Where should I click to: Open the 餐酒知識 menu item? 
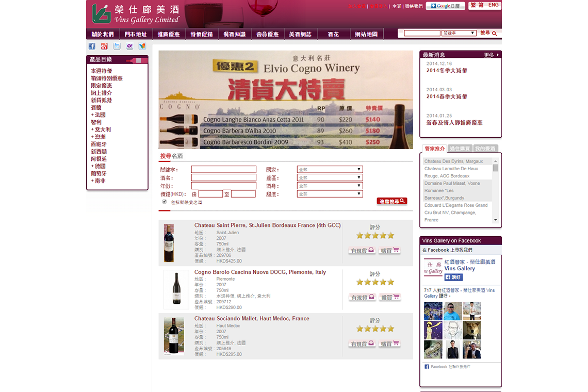tap(235, 34)
